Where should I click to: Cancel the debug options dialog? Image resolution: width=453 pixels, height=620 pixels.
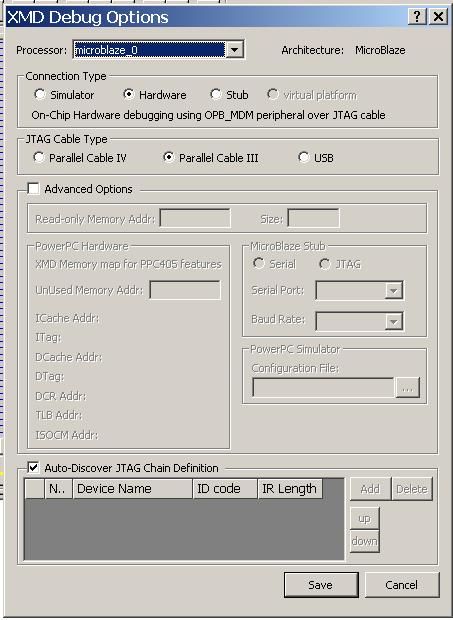pos(402,585)
